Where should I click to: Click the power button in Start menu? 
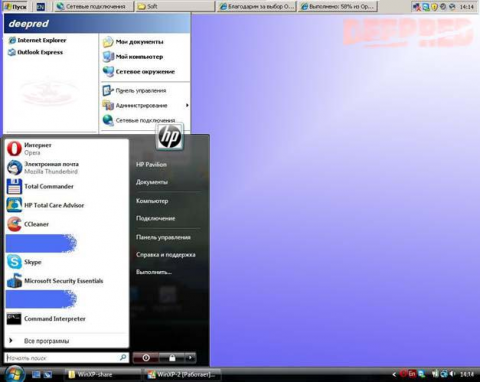[146, 358]
